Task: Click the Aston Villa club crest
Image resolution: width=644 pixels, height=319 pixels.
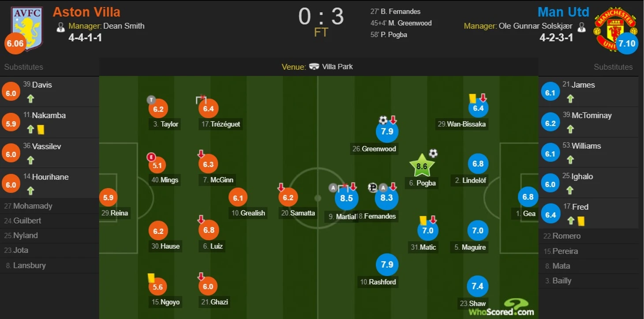Action: tap(27, 27)
